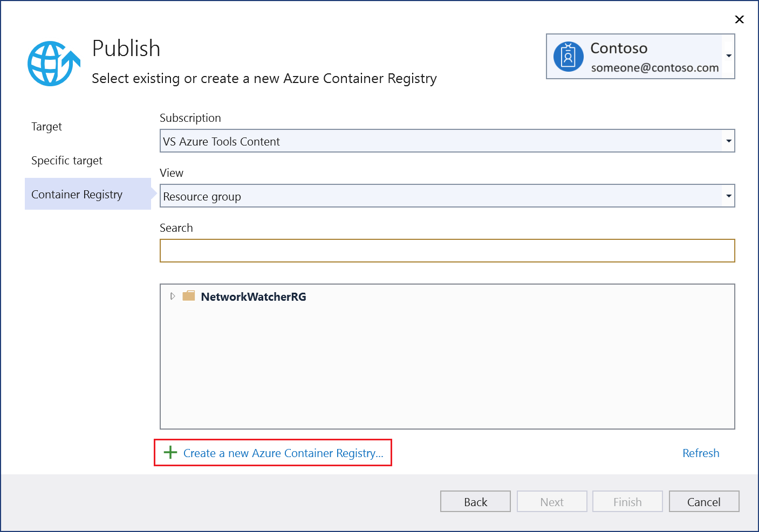Click the Next button
Viewport: 759px width, 532px height.
click(551, 501)
